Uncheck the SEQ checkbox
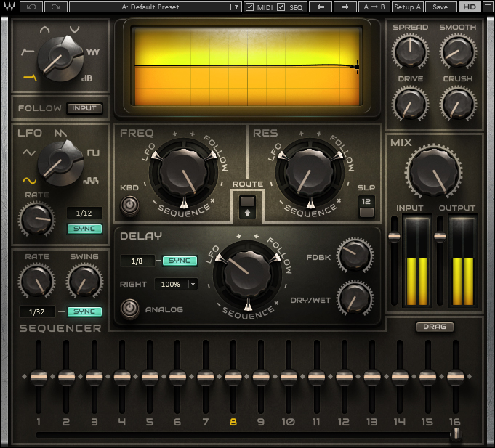 click(x=281, y=7)
